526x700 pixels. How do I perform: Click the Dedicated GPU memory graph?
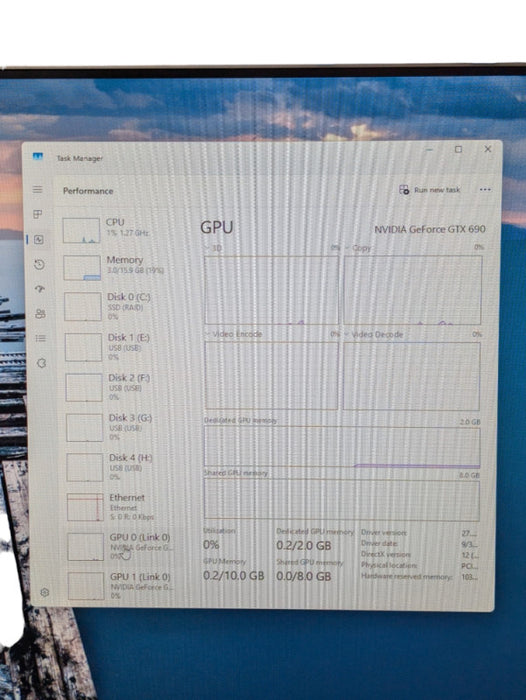(342, 446)
